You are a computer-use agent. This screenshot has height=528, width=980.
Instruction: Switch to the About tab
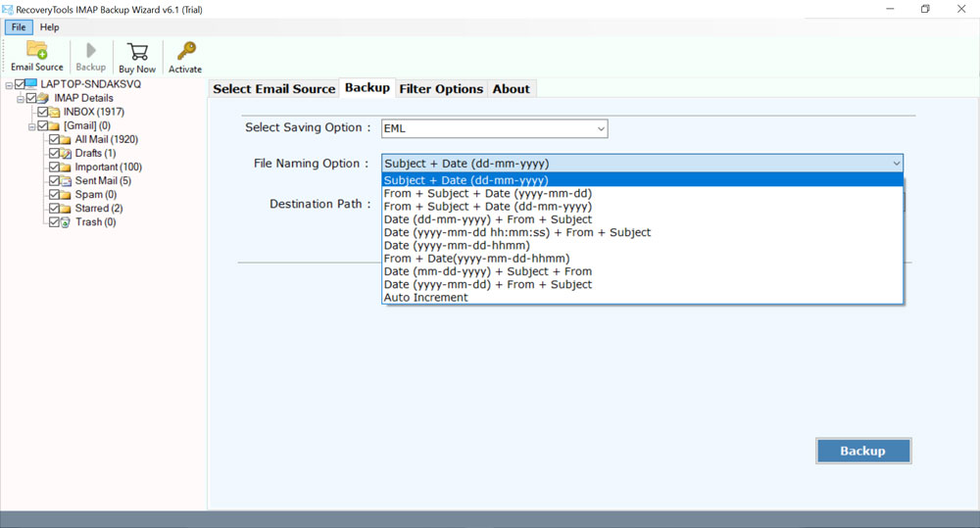512,89
